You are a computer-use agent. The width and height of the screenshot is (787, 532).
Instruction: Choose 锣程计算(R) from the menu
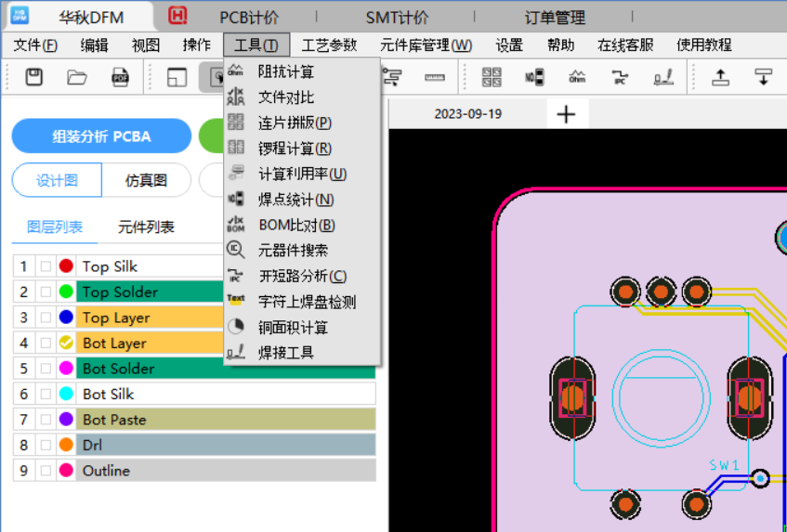click(302, 149)
